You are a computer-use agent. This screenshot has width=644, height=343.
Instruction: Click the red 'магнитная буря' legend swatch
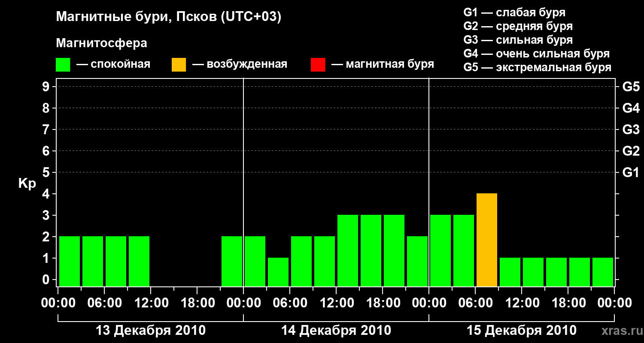pos(318,65)
